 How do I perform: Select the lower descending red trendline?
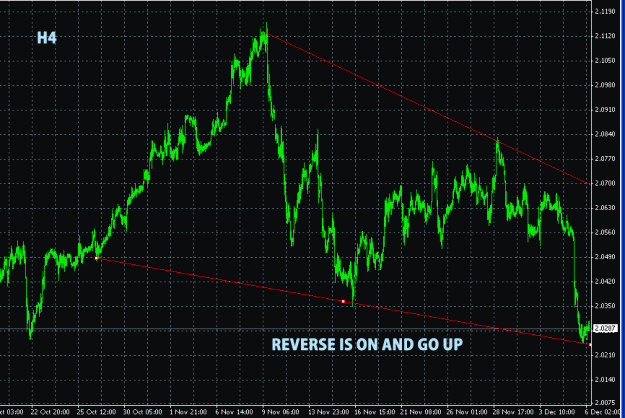tap(343, 301)
